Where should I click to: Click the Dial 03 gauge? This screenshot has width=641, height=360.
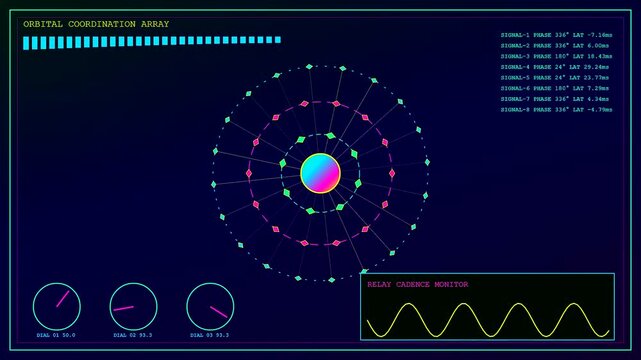210,306
